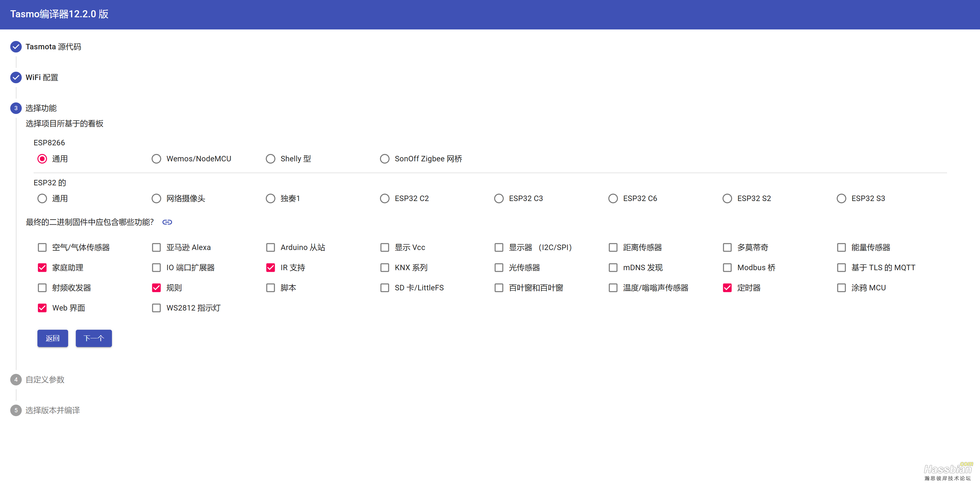Viewport: 980px width, 484px height.
Task: Check KNX 系列 option
Action: [x=385, y=268]
